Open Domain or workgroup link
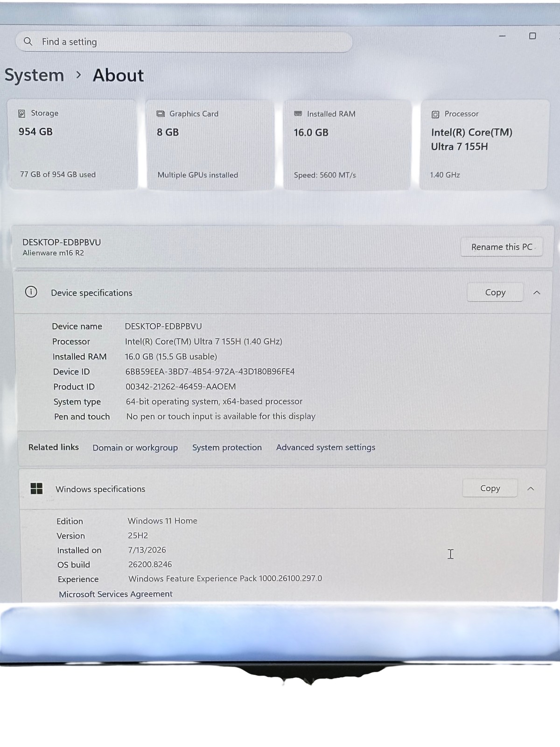 click(x=135, y=448)
